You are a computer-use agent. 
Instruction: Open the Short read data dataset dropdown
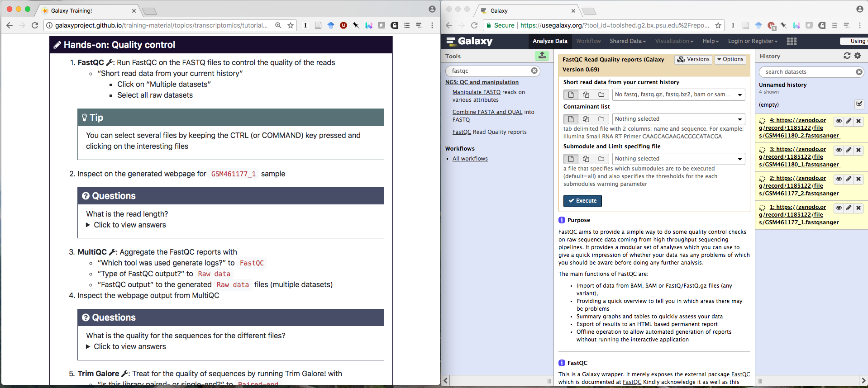point(678,95)
